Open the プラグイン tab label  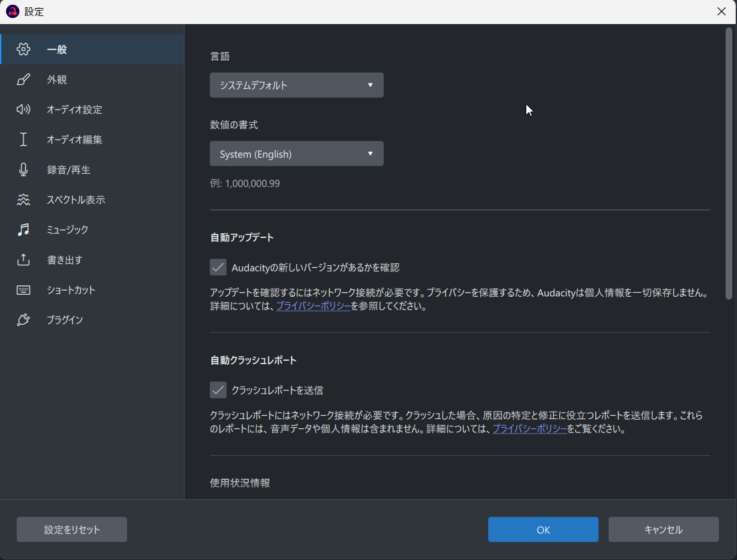click(65, 320)
